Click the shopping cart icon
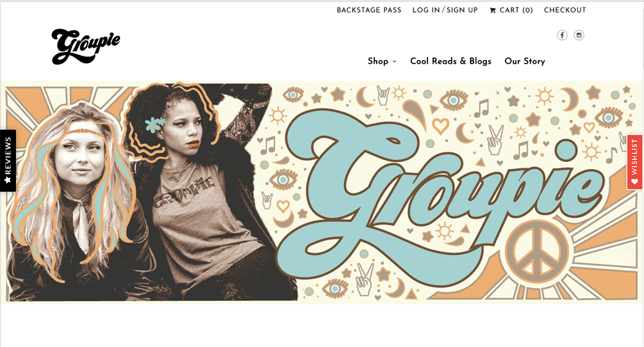 point(493,10)
